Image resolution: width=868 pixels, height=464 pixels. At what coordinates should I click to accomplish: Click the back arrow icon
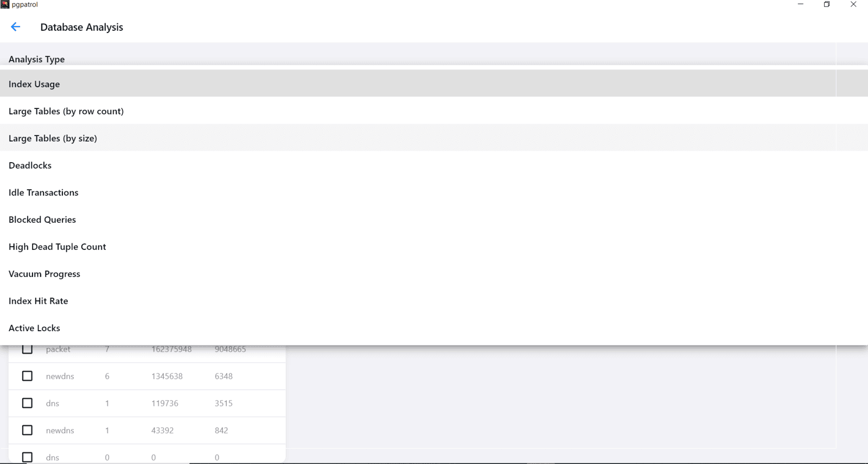(x=15, y=27)
